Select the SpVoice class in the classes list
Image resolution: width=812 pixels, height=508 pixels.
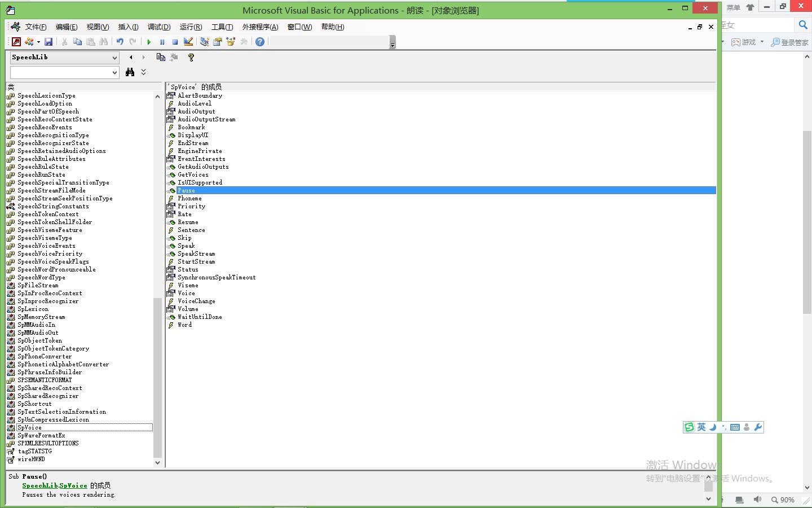(29, 428)
